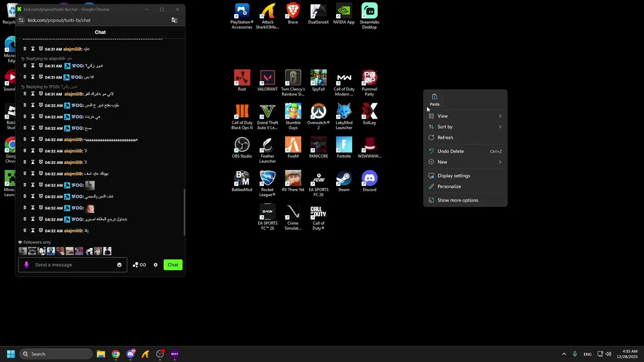The width and height of the screenshot is (644, 362).
Task: Open File Explorer from the taskbar
Action: pos(101,354)
